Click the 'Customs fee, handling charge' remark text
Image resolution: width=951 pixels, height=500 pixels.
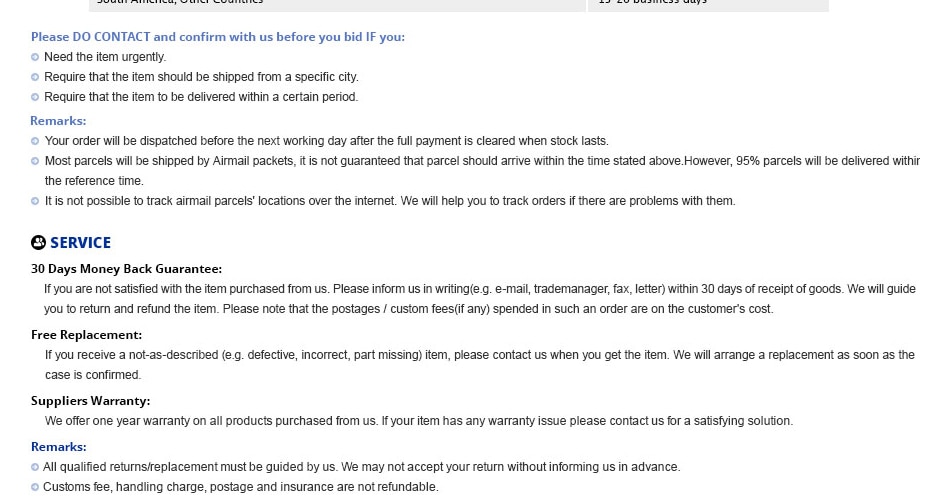(241, 487)
